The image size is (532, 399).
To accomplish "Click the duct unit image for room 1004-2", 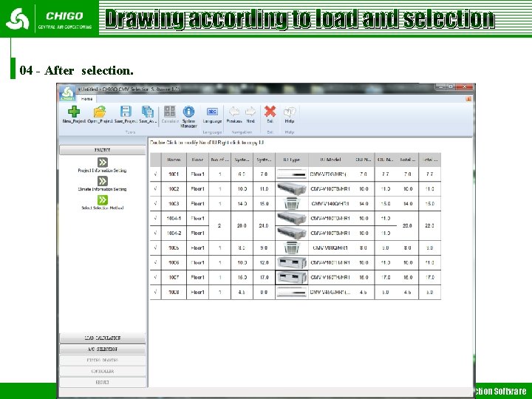I will pyautogui.click(x=291, y=233).
